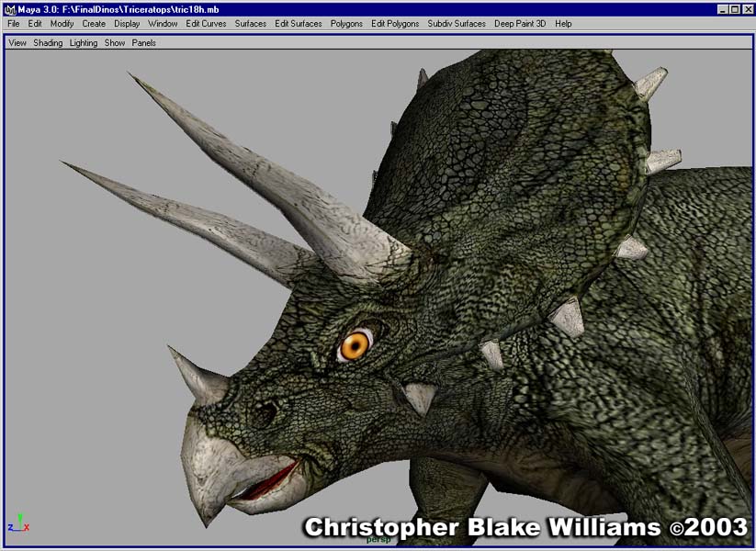
Task: Click the Maya application icon in title bar
Action: tap(9, 9)
